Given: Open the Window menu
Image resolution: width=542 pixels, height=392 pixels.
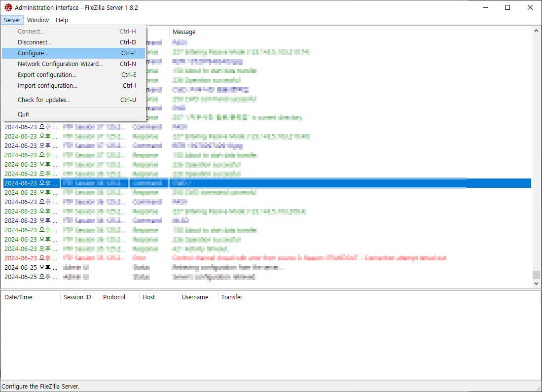Looking at the screenshot, I should 38,20.
